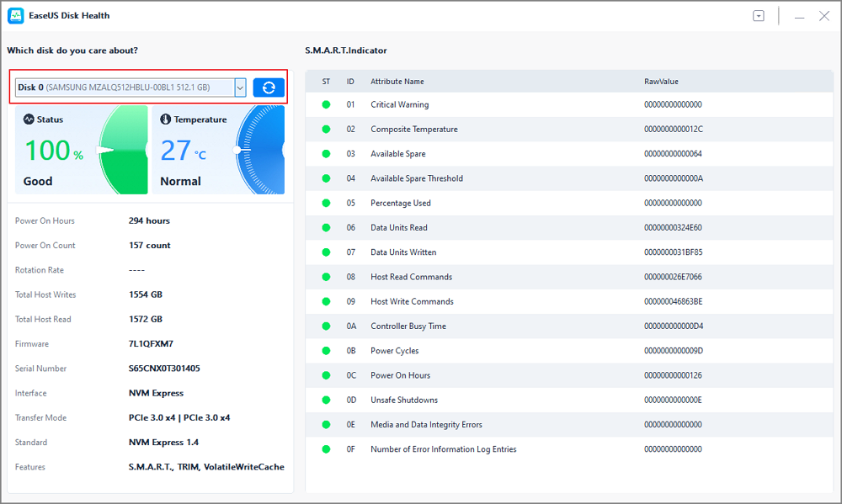Open the title bar options dropdown menu
Viewport: 842px width, 504px height.
(759, 16)
